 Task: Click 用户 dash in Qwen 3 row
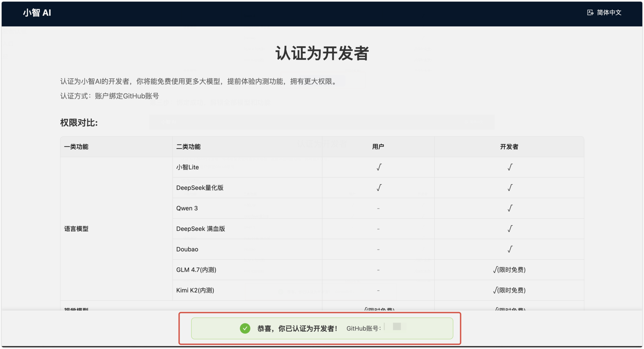click(378, 208)
